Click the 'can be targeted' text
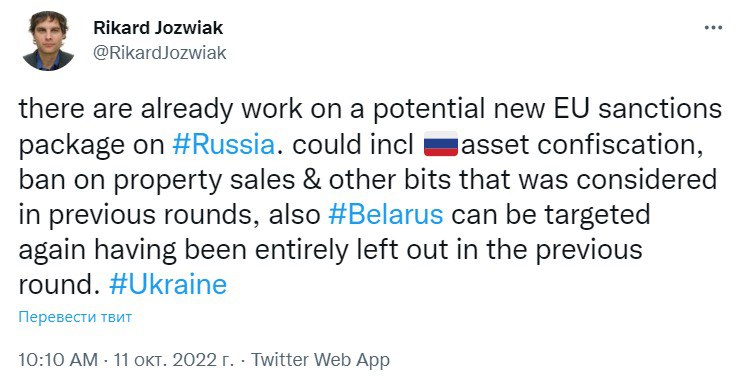743x380 pixels. pyautogui.click(x=550, y=215)
